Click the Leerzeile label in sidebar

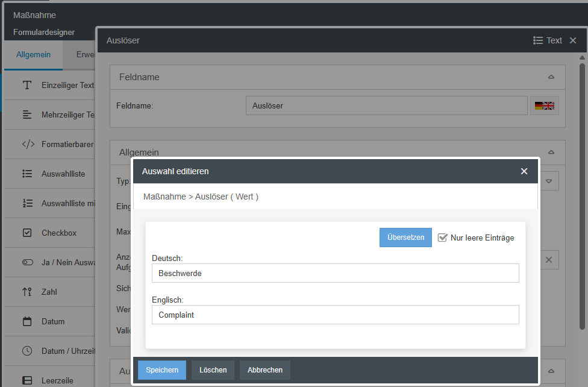tap(57, 380)
